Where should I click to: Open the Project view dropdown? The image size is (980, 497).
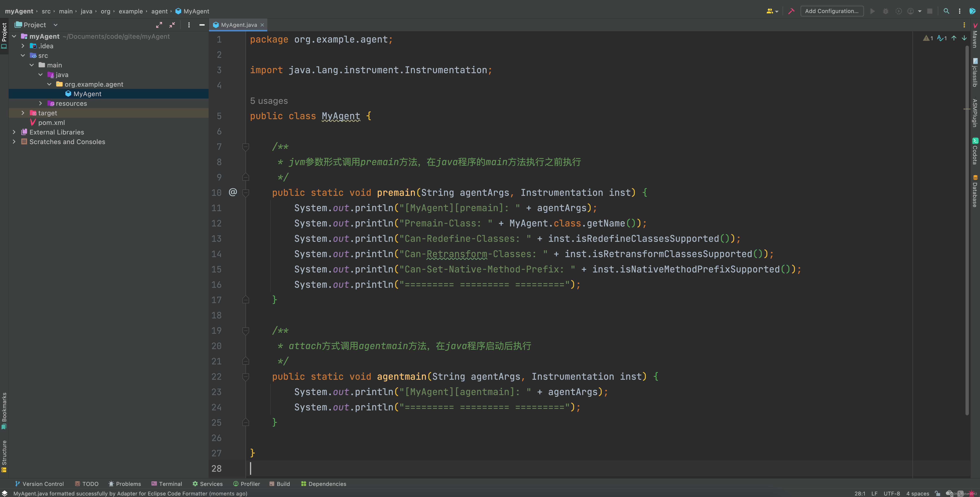click(x=56, y=25)
